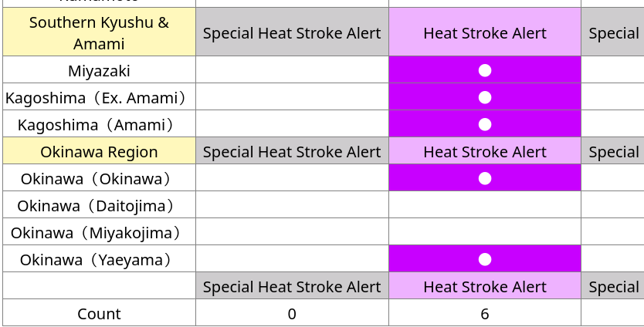Viewport: 644px width, 327px height.
Task: Click the Heat Stroke Alert count value 6
Action: [485, 314]
